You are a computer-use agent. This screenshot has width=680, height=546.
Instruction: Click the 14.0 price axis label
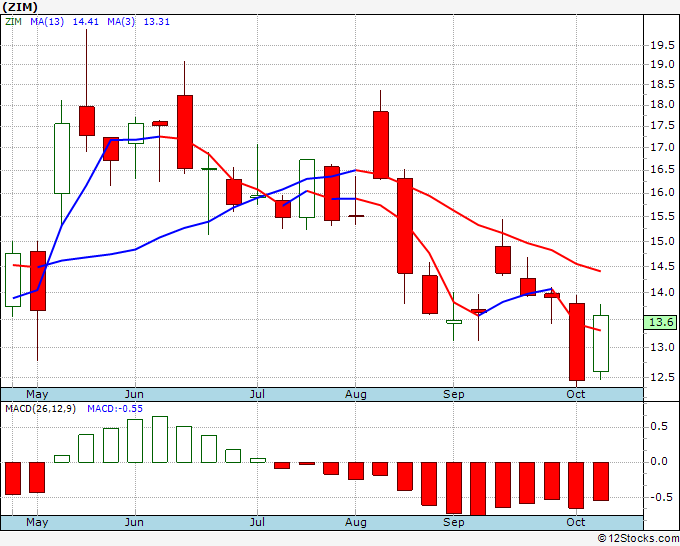click(x=662, y=293)
